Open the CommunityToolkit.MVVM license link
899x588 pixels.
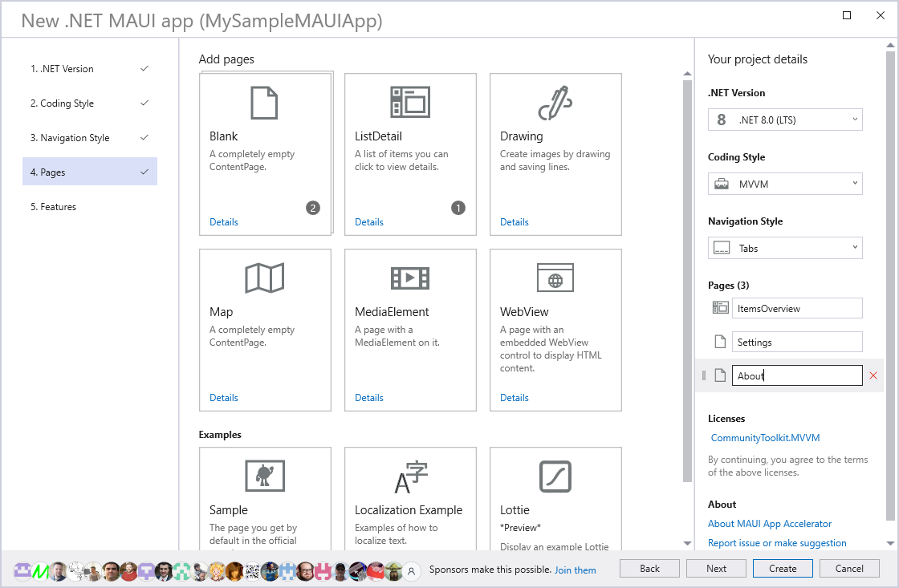point(765,438)
